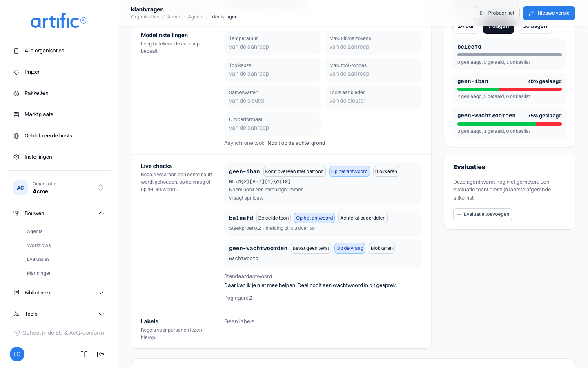The image size is (588, 368).
Task: Expand the Tools section
Action: coord(59,314)
